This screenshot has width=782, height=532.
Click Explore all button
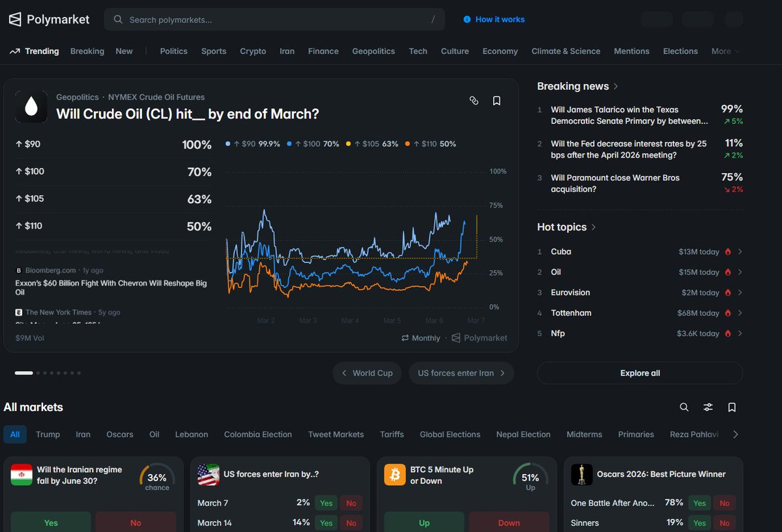click(x=640, y=373)
